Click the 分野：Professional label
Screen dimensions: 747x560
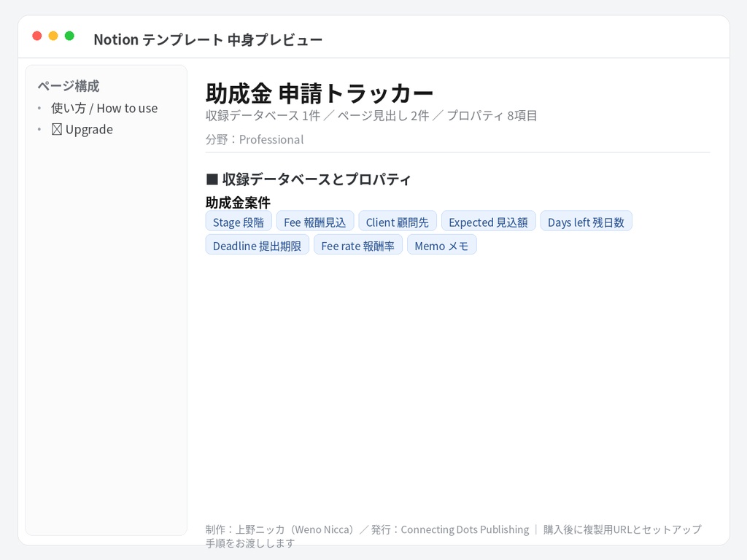(255, 139)
